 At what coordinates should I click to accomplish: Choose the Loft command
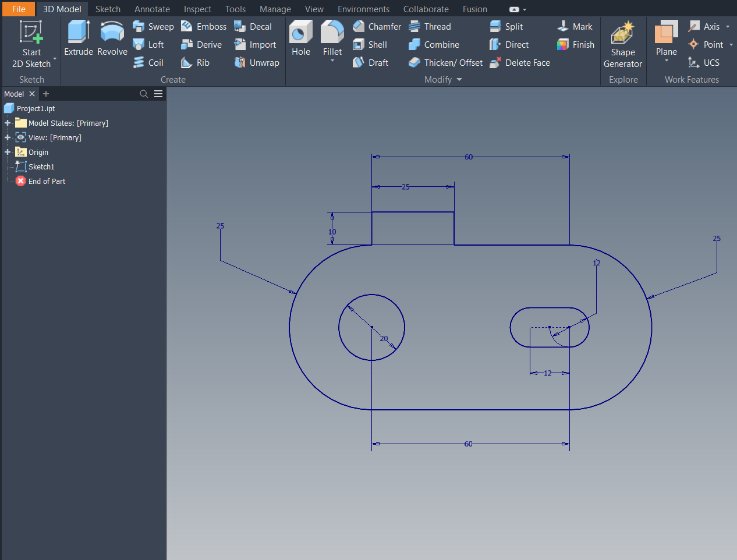(148, 45)
